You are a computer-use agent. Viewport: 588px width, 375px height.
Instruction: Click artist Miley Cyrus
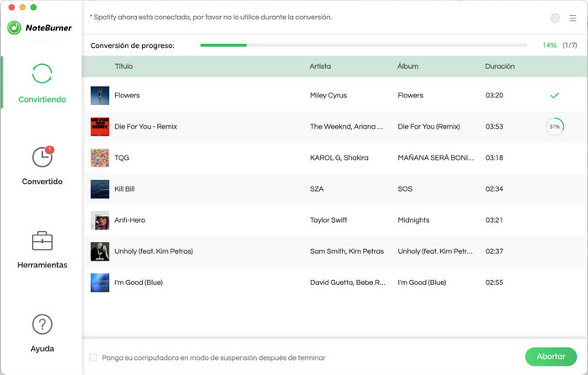[x=328, y=95]
